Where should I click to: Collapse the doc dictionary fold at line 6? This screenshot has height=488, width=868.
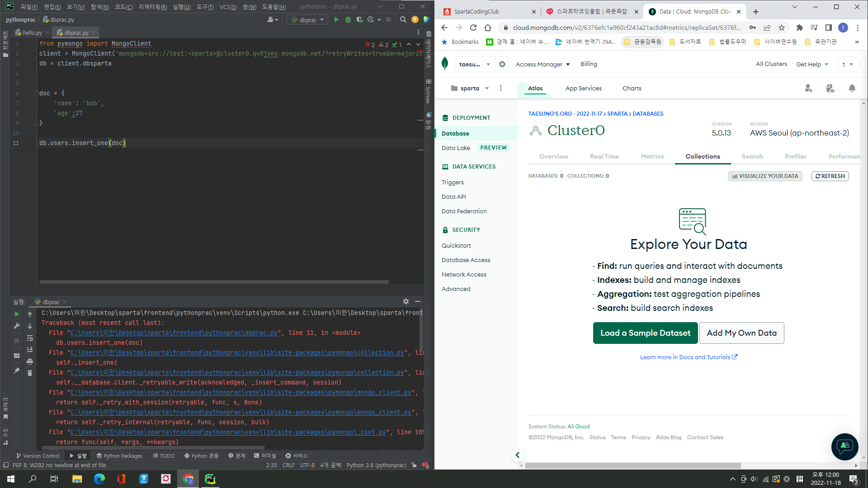coord(37,93)
